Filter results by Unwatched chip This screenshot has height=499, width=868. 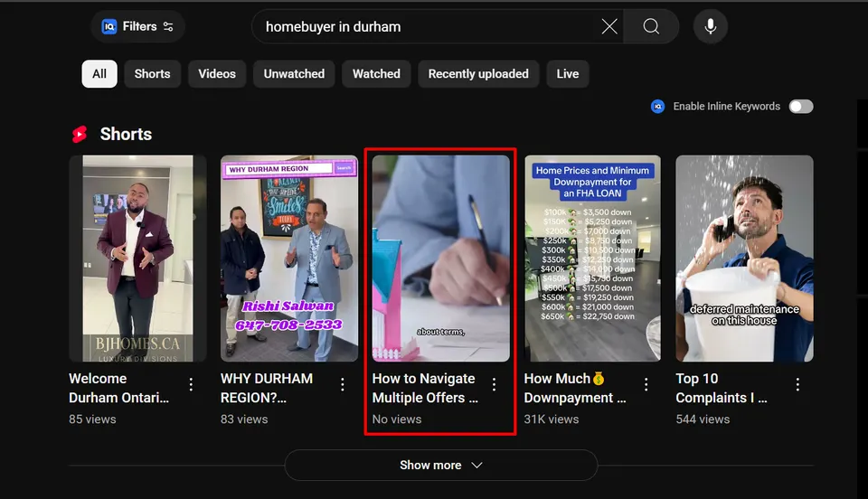tap(294, 74)
